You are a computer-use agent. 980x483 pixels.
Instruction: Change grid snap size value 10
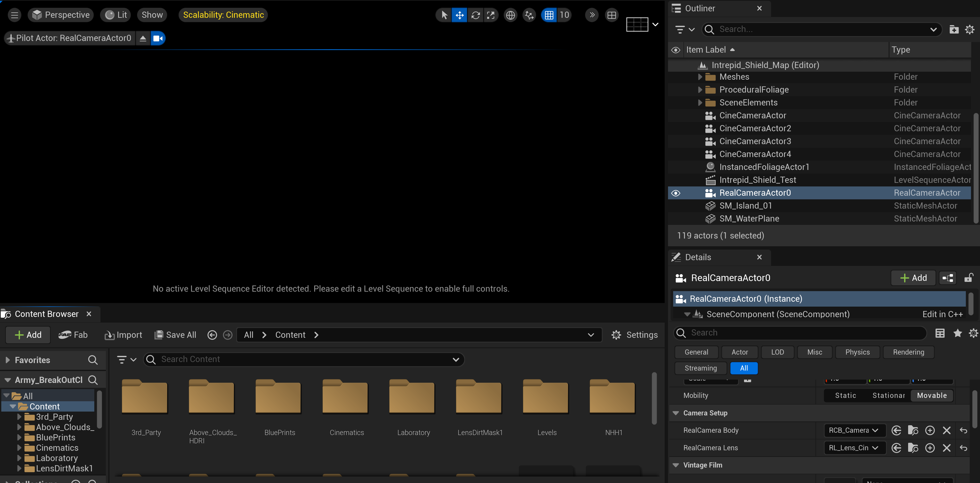(564, 15)
